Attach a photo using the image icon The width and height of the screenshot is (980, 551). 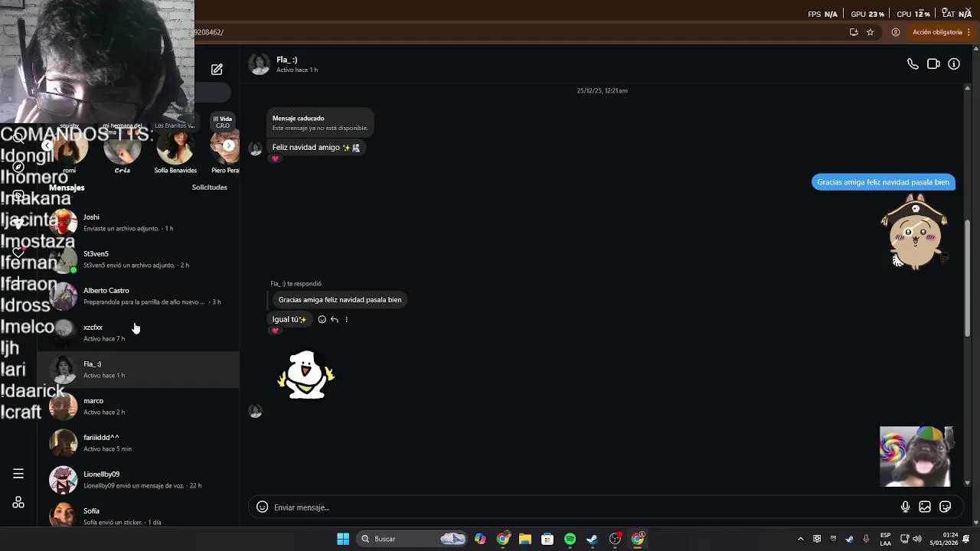click(925, 507)
